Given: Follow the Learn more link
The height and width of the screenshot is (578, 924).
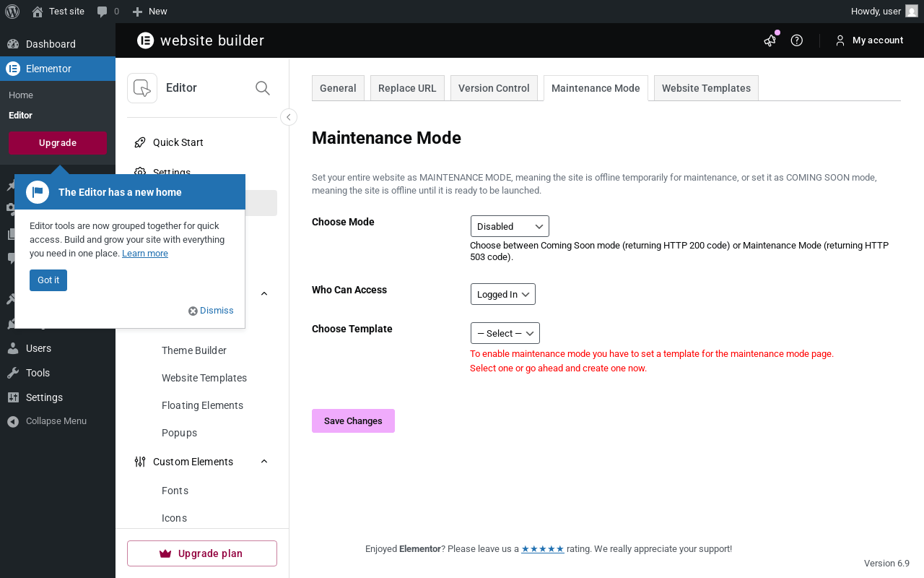Looking at the screenshot, I should [145, 254].
